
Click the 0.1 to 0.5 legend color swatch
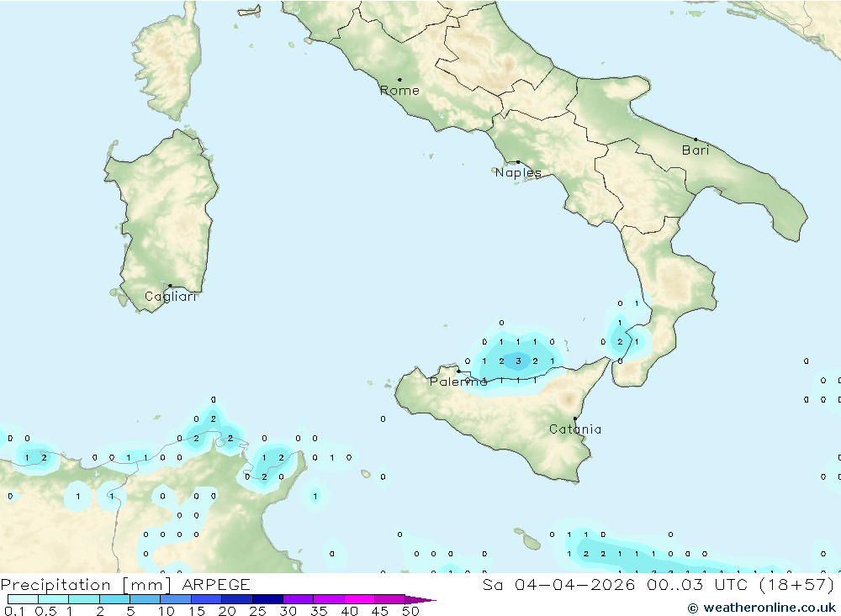(23, 599)
